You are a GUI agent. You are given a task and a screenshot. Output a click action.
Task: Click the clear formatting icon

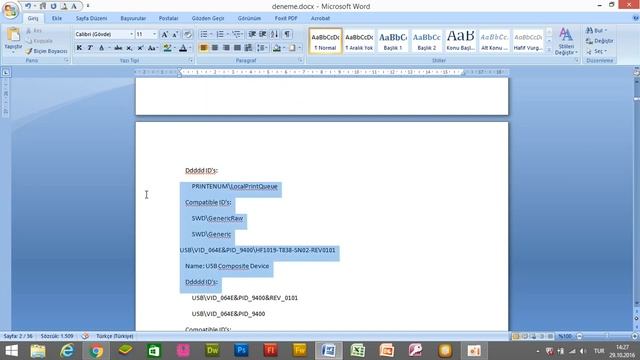click(187, 34)
